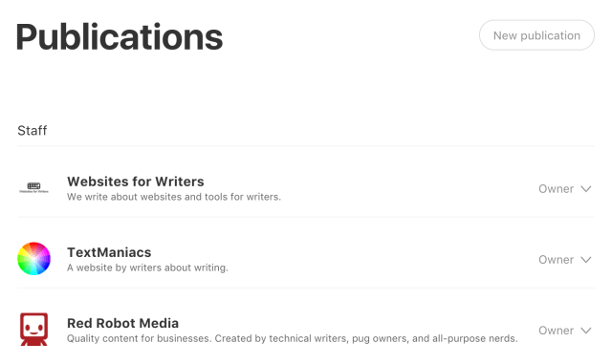
Task: Click 'A website by writers about writing' description
Action: click(x=147, y=268)
